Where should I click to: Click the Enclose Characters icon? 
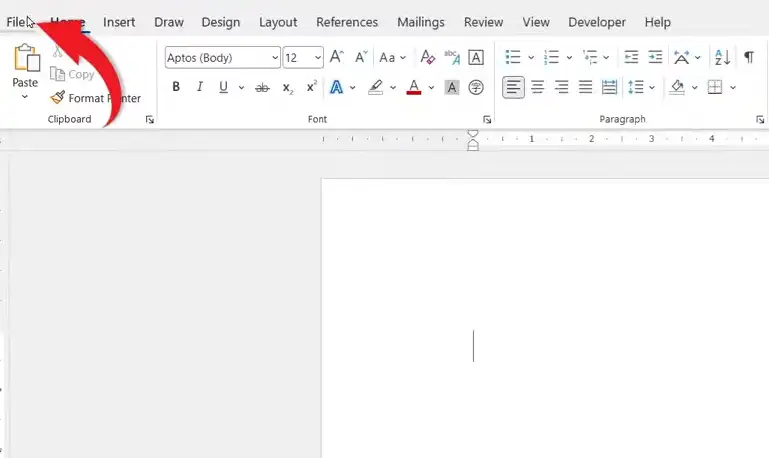(x=476, y=87)
